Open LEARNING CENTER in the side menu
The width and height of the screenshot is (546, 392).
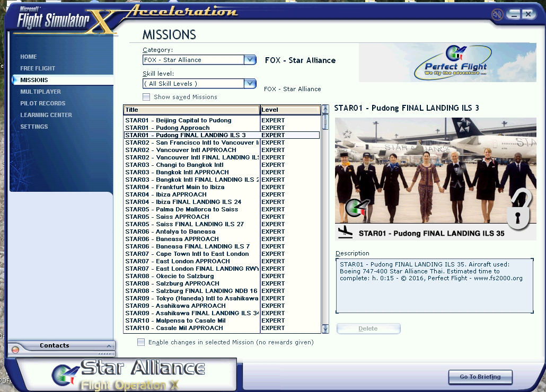pos(46,115)
